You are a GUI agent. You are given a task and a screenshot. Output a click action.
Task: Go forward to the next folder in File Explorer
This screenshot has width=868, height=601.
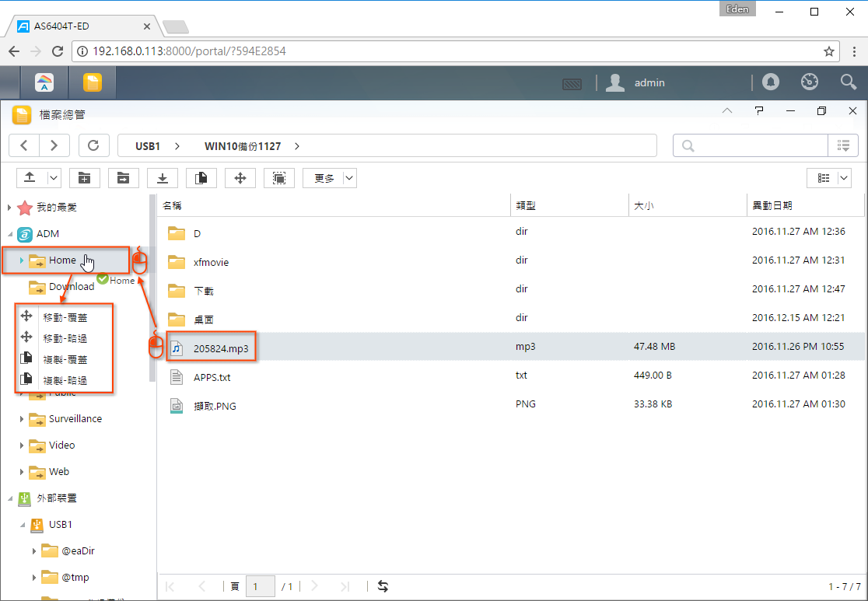54,145
